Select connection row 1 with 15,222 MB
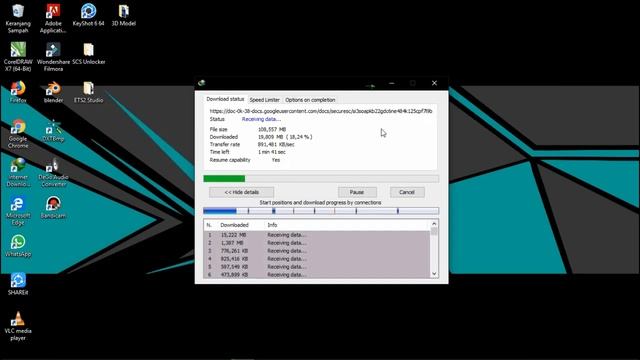The width and height of the screenshot is (640, 360). [x=317, y=235]
